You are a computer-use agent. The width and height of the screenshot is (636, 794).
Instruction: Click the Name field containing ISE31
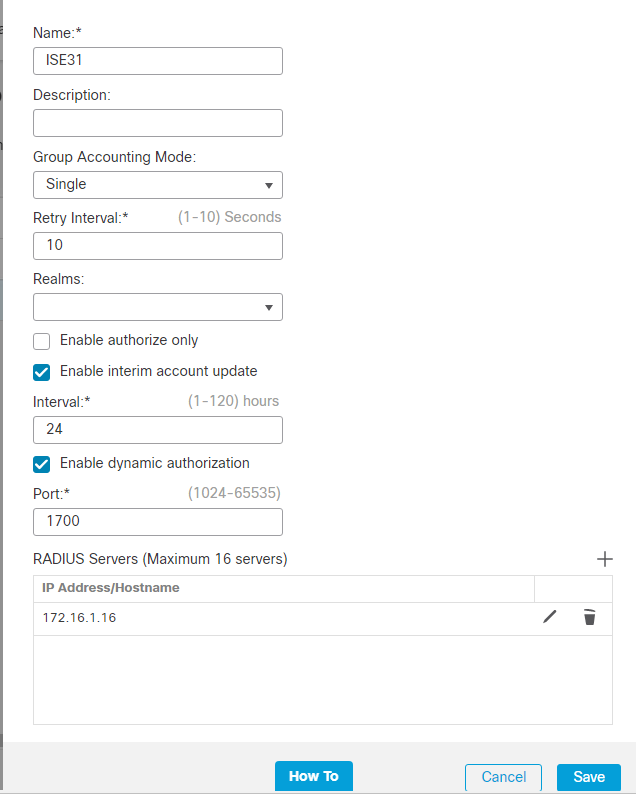coord(158,61)
